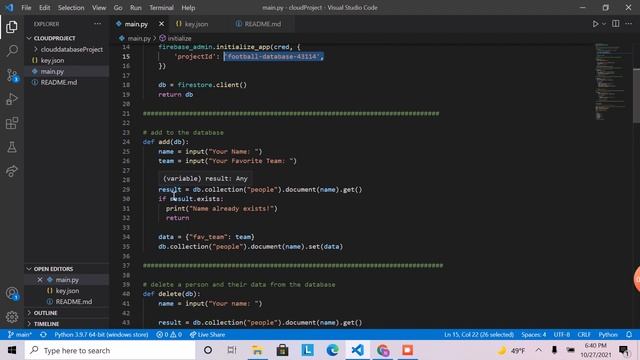Open the red square app on the taskbar
Screen dimensions: 640x360
(407, 350)
